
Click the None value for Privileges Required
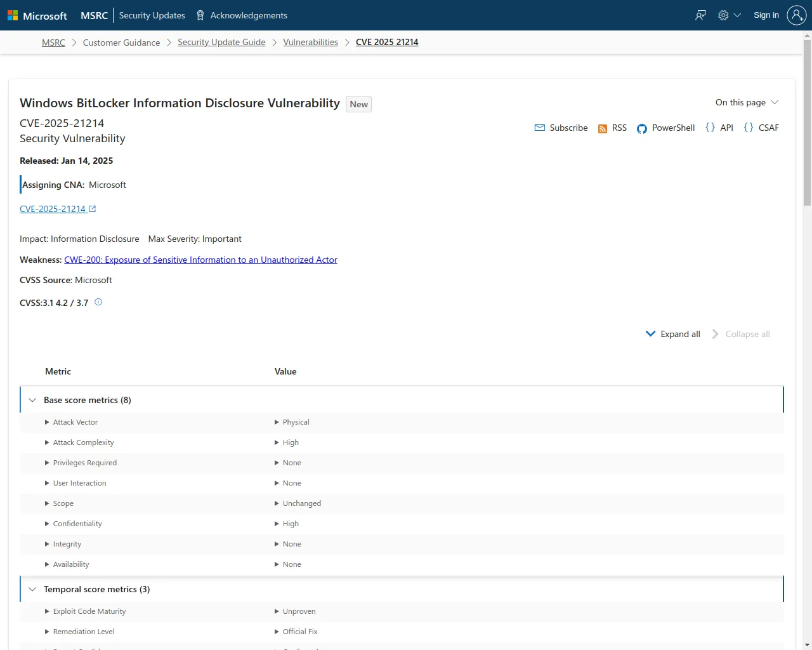point(292,463)
